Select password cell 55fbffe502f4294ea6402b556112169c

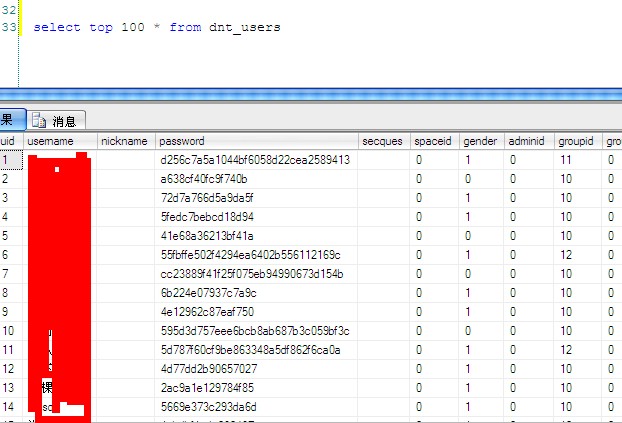[x=257, y=255]
